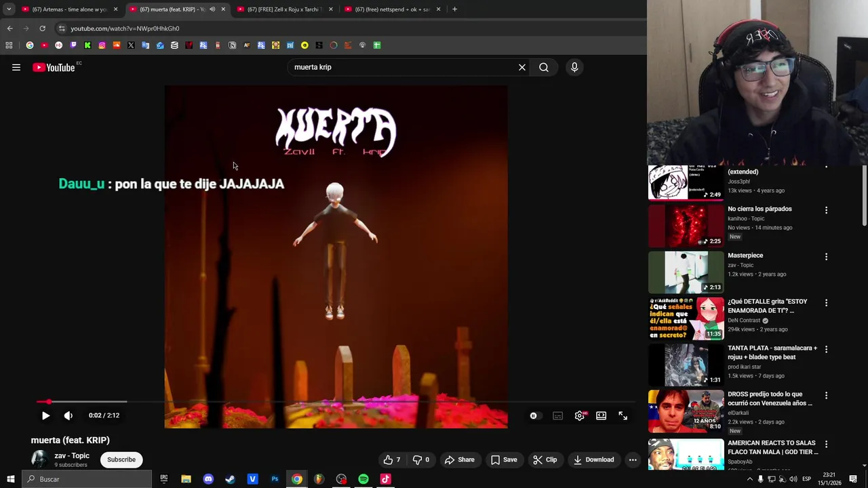Run the search with the magnifier button

tap(544, 67)
